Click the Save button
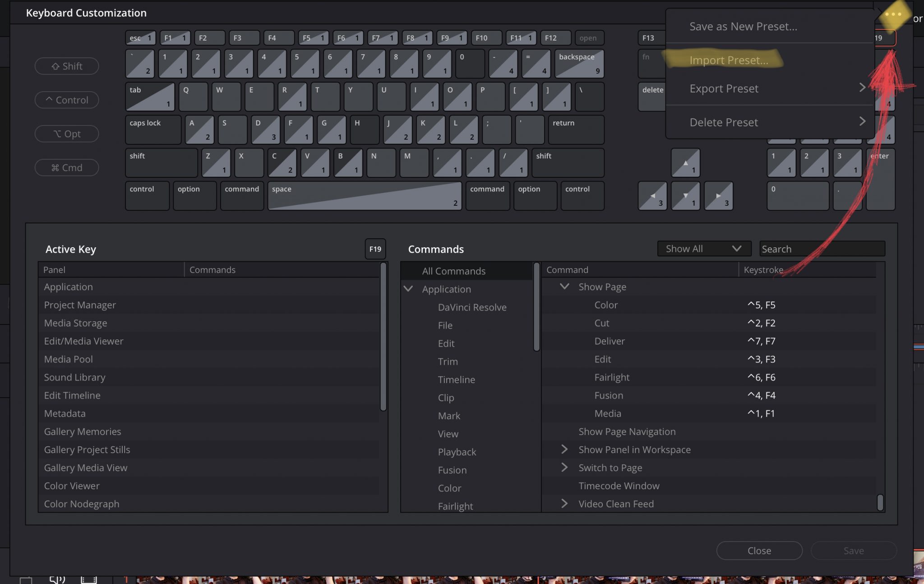 (853, 550)
